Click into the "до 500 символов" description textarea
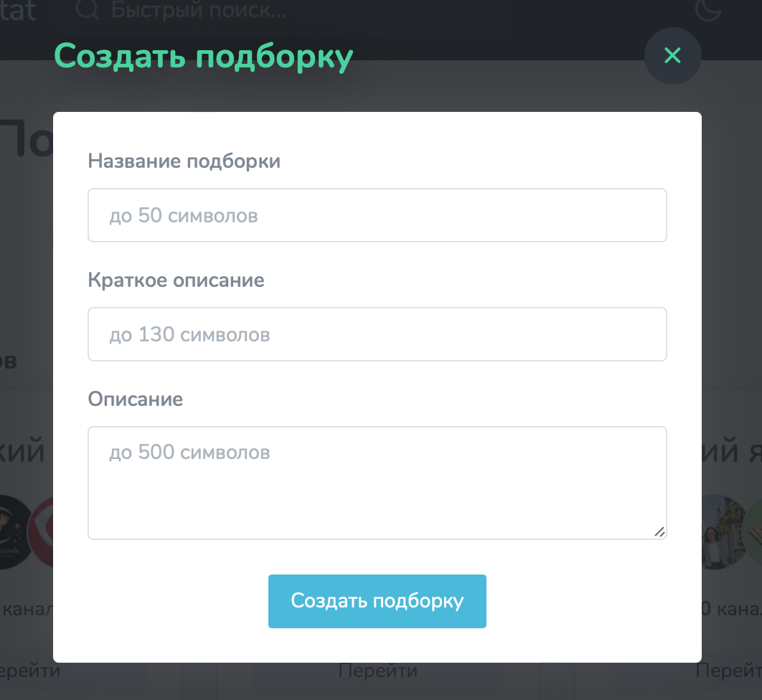 (x=377, y=483)
